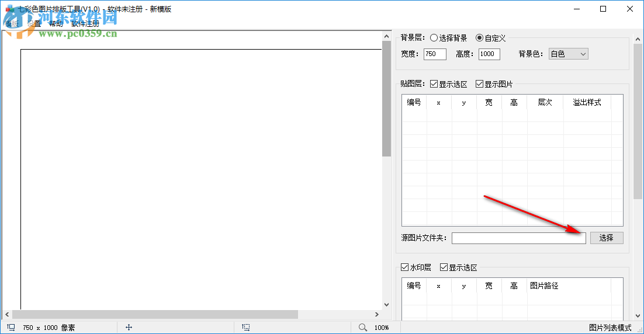
Task: Click the 750 x 1000 像素 status text
Action: [49, 328]
